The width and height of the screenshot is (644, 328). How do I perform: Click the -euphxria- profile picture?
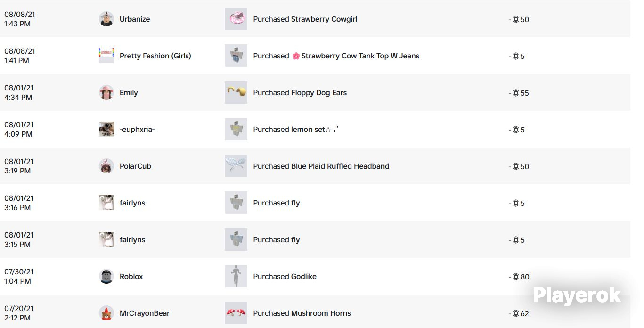click(106, 129)
